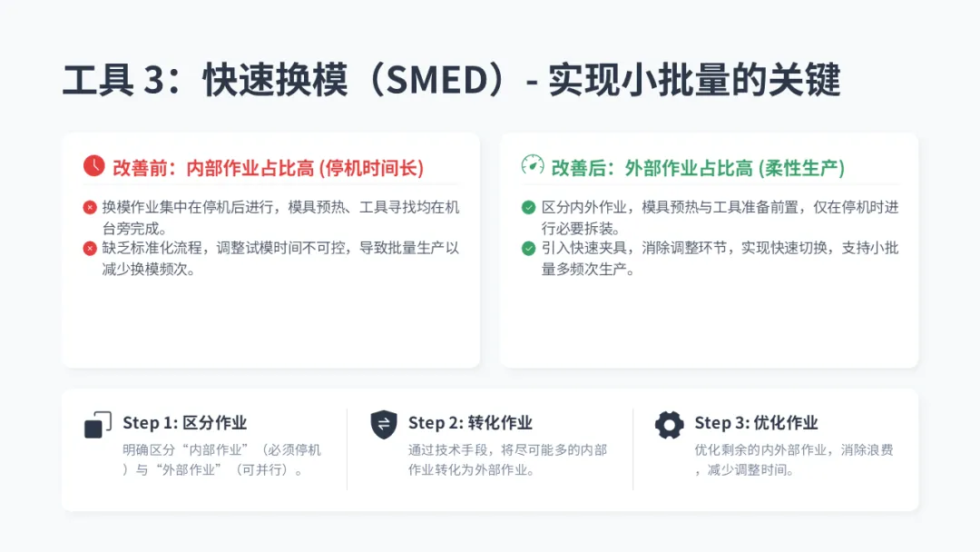Click the gear icon for Step 3

tap(670, 425)
